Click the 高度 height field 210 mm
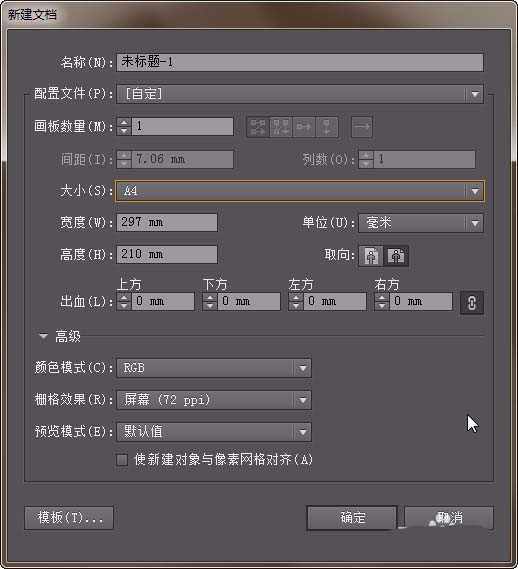The height and width of the screenshot is (569, 518). [167, 254]
